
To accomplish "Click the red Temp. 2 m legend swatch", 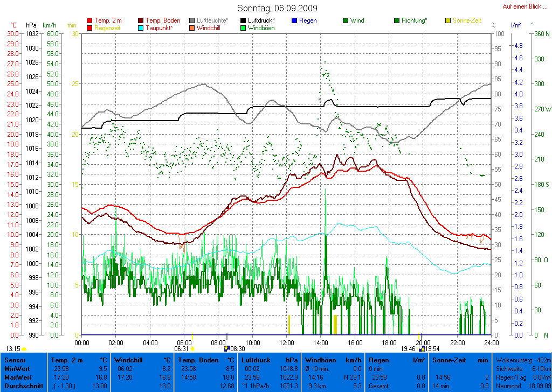I will pos(89,21).
